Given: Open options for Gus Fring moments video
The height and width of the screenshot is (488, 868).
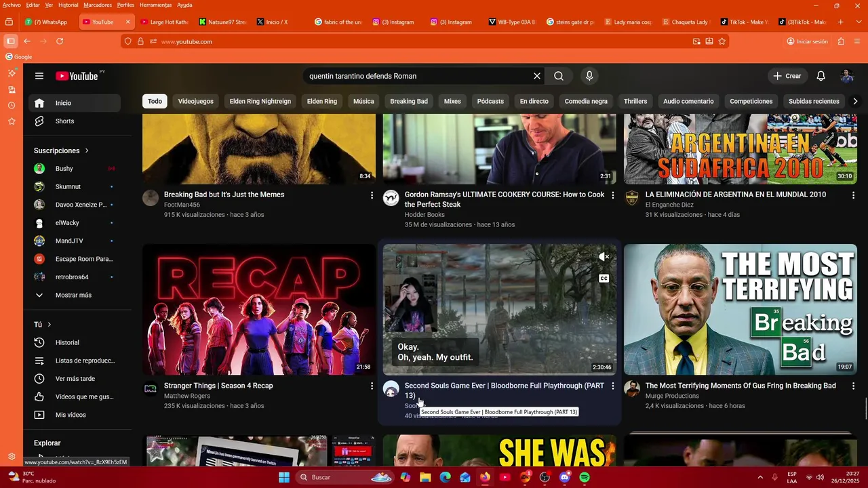Looking at the screenshot, I should (854, 386).
